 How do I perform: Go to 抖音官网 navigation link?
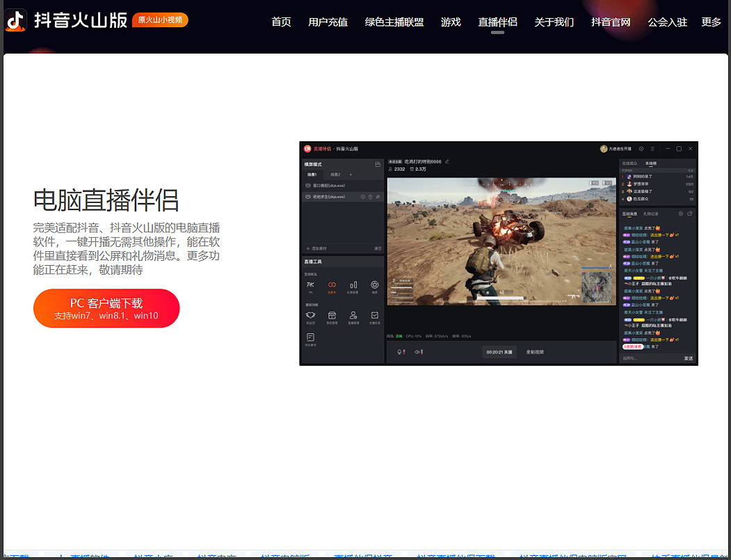coord(611,22)
